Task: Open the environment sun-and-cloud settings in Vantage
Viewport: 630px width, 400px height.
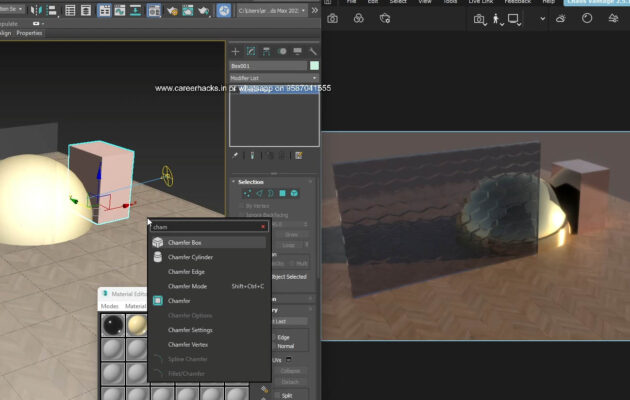Action: click(561, 19)
